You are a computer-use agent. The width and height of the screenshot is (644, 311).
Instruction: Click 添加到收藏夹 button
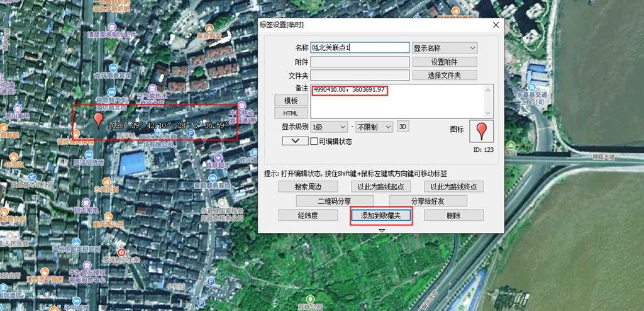381,215
